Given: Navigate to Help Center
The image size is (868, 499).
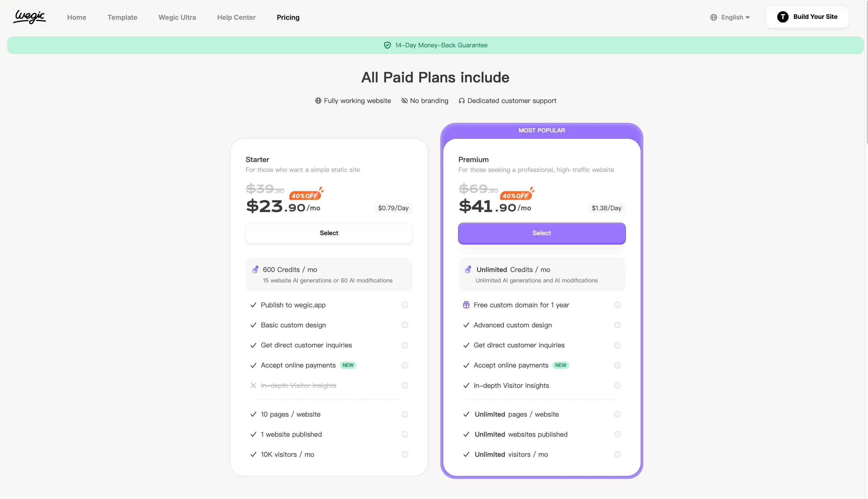Looking at the screenshot, I should [236, 17].
